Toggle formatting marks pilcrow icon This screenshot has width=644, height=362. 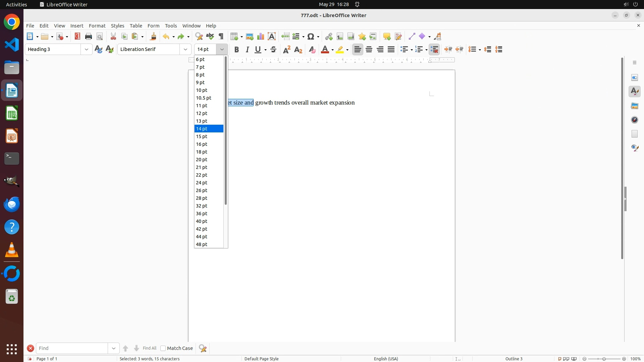[x=221, y=37]
